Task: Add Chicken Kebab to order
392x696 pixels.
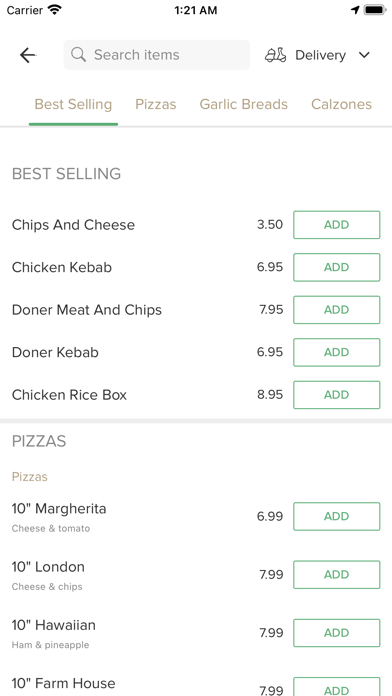Action: click(337, 267)
